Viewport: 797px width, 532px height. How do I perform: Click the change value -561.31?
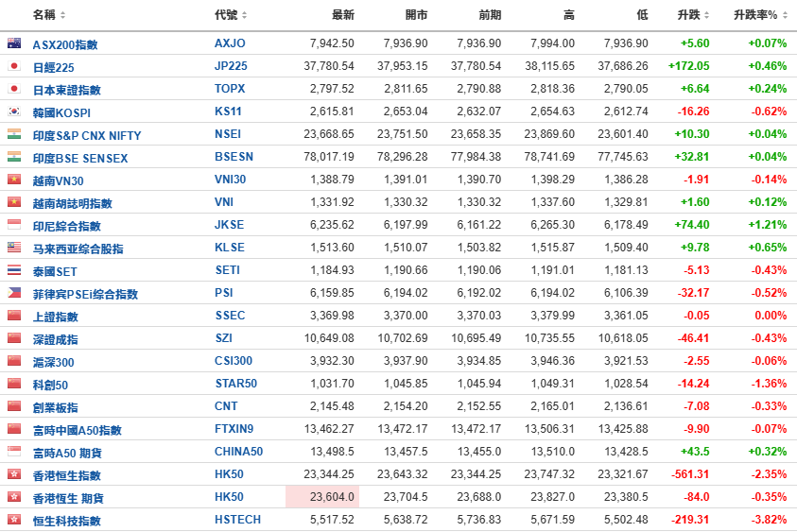coord(690,474)
